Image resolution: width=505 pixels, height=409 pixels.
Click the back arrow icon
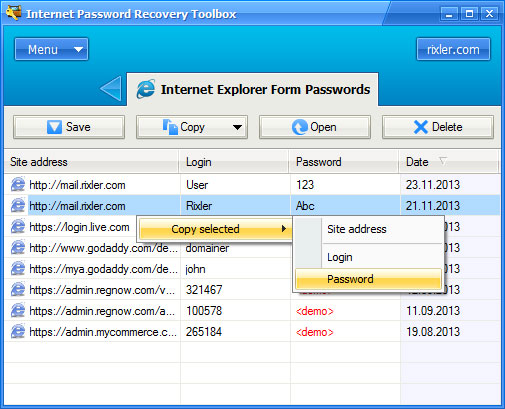coord(111,89)
